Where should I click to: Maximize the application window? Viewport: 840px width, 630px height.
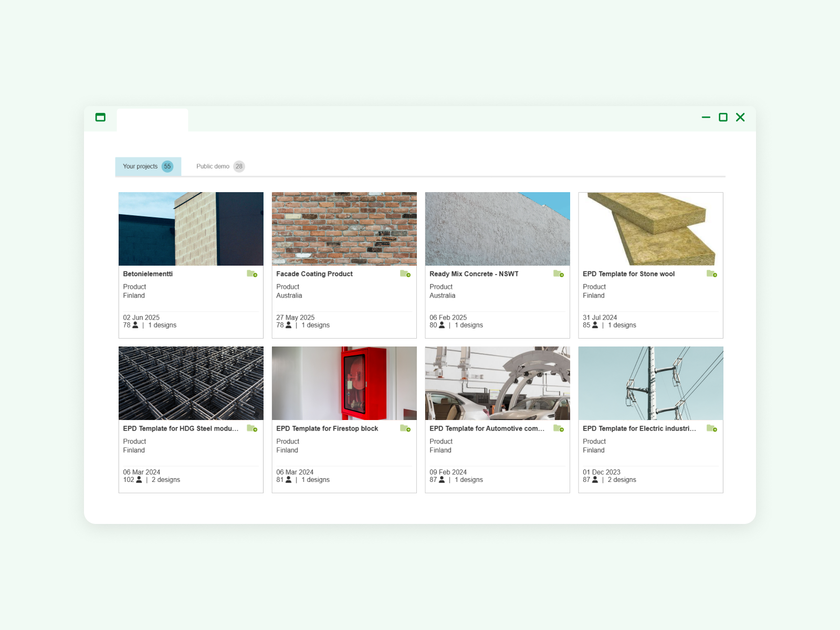tap(723, 117)
